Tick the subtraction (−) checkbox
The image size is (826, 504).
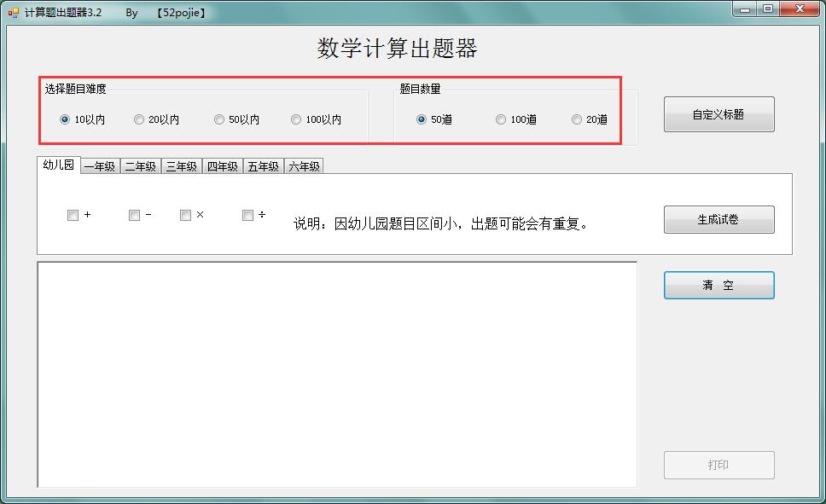[x=134, y=215]
